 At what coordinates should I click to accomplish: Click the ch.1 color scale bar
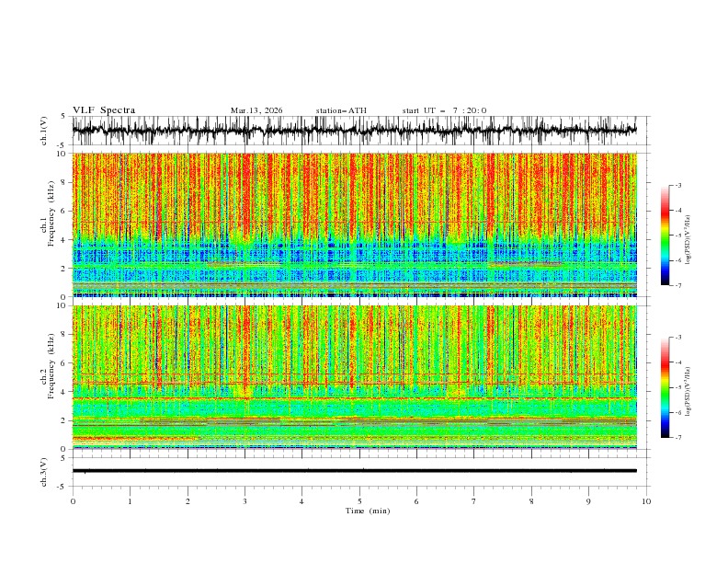click(x=665, y=235)
